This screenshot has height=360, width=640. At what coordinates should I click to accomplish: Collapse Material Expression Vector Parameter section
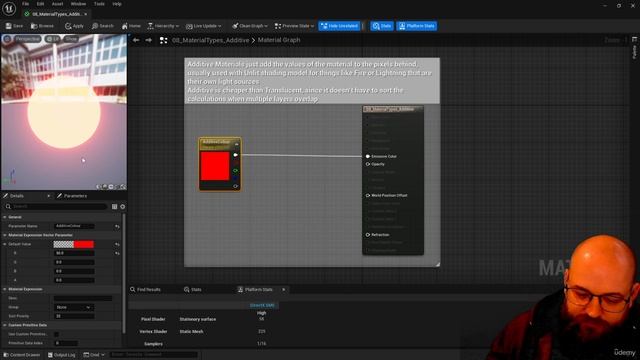point(4,235)
